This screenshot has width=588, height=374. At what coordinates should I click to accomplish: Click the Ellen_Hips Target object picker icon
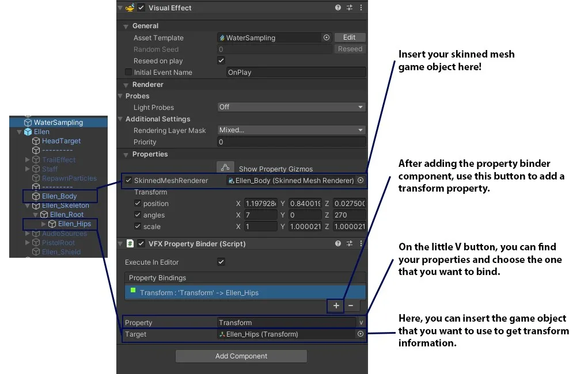pos(361,334)
